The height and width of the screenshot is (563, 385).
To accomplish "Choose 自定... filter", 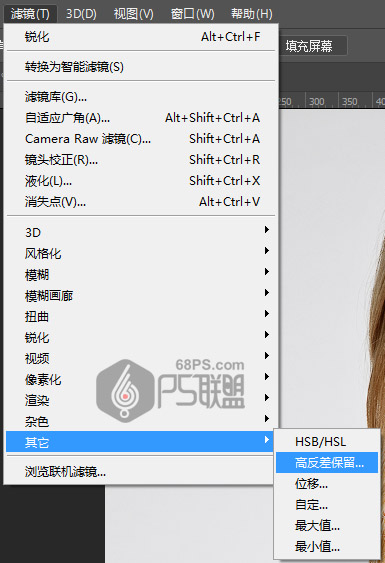I will (327, 505).
